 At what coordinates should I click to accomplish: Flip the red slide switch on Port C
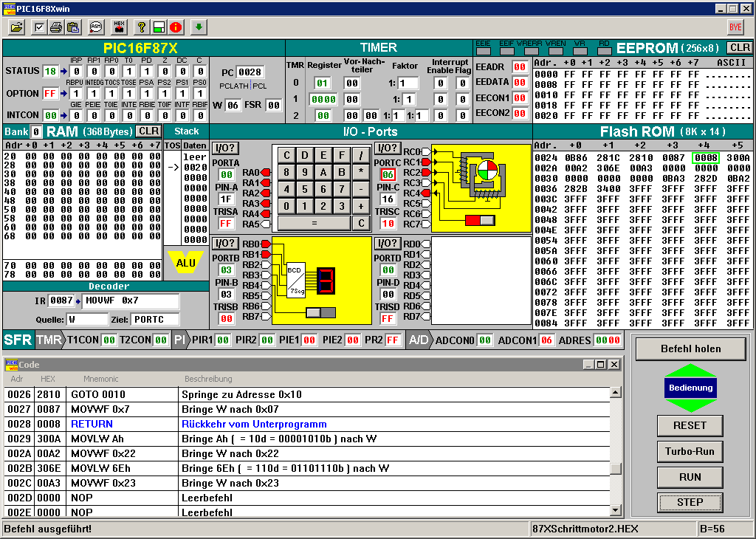point(481,221)
